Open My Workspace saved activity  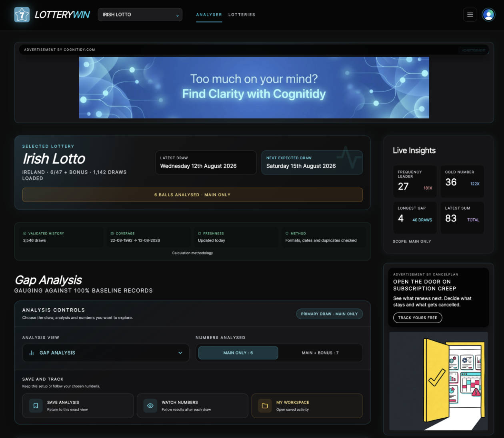[307, 406]
